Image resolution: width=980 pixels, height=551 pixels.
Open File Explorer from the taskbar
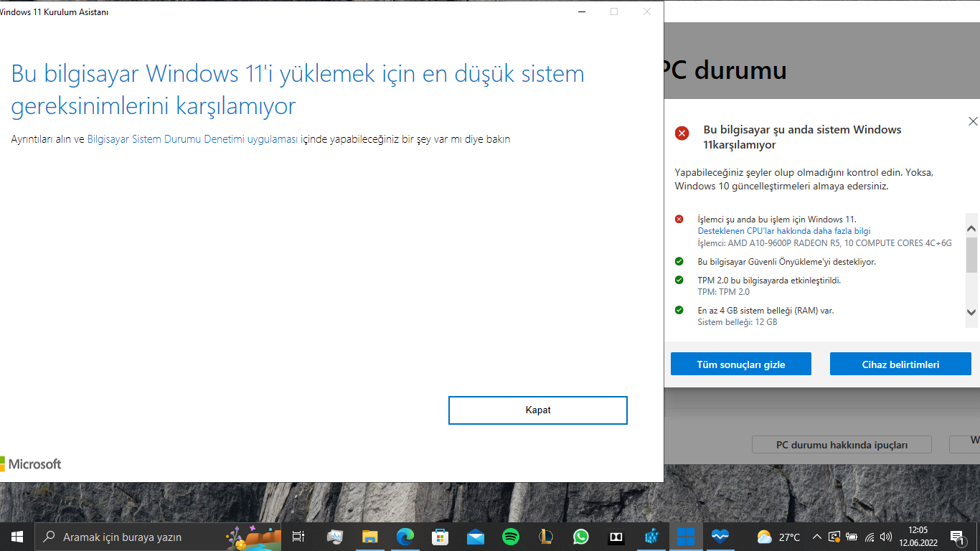tap(369, 537)
